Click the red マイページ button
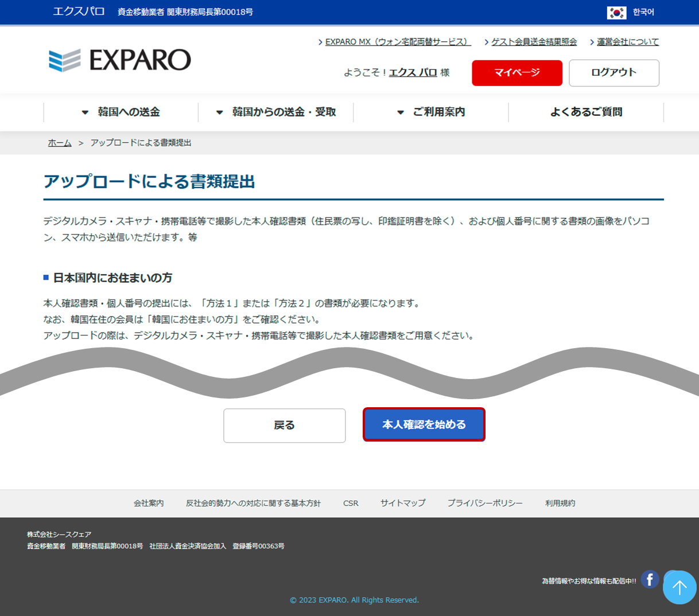 (517, 73)
